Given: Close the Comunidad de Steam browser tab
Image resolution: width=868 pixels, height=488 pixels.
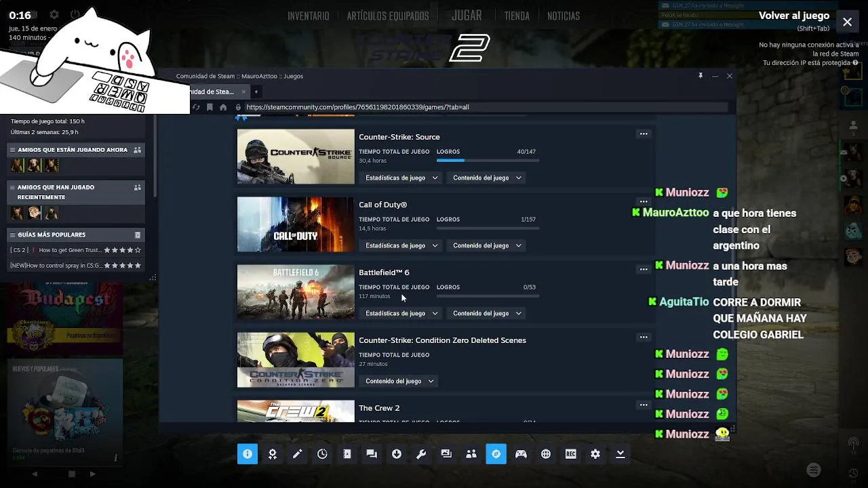Looking at the screenshot, I should [244, 91].
